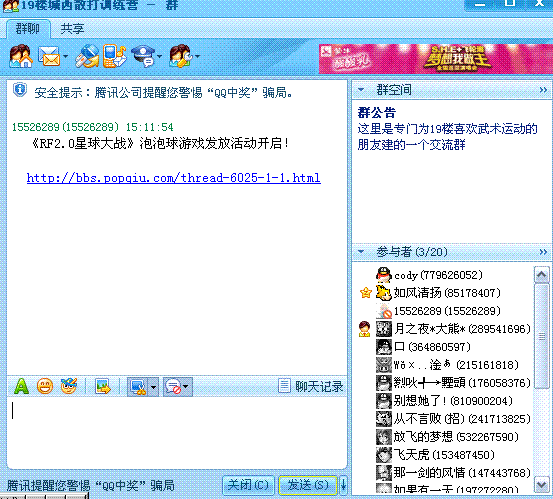Click the security shield tip icon
The width and height of the screenshot is (553, 499).
[x=20, y=90]
